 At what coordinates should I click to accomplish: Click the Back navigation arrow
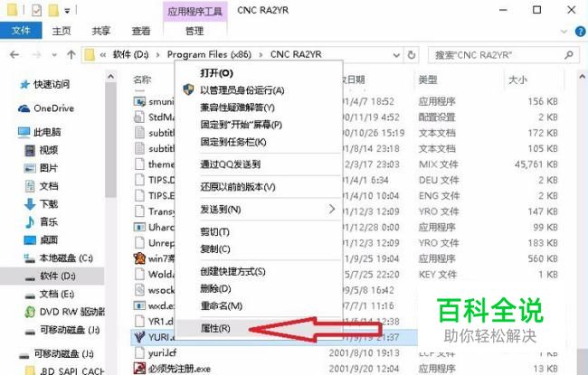click(x=14, y=55)
